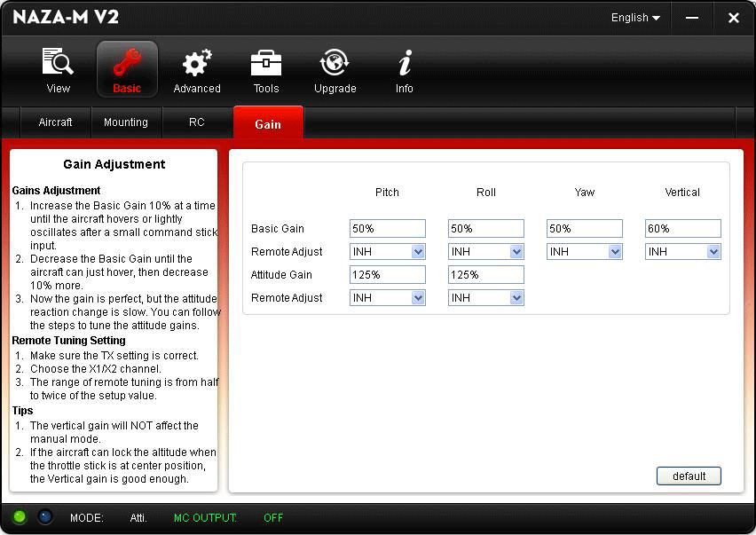Open the View section magnifier icon

pos(59,64)
